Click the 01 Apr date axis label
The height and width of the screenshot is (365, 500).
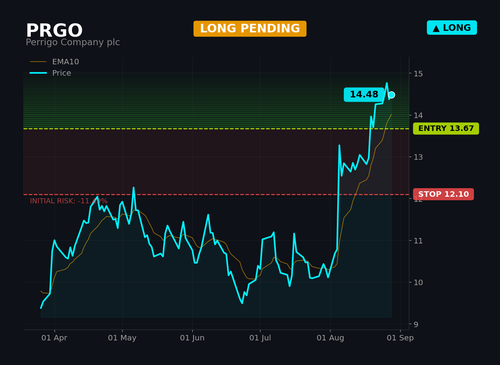pos(54,338)
